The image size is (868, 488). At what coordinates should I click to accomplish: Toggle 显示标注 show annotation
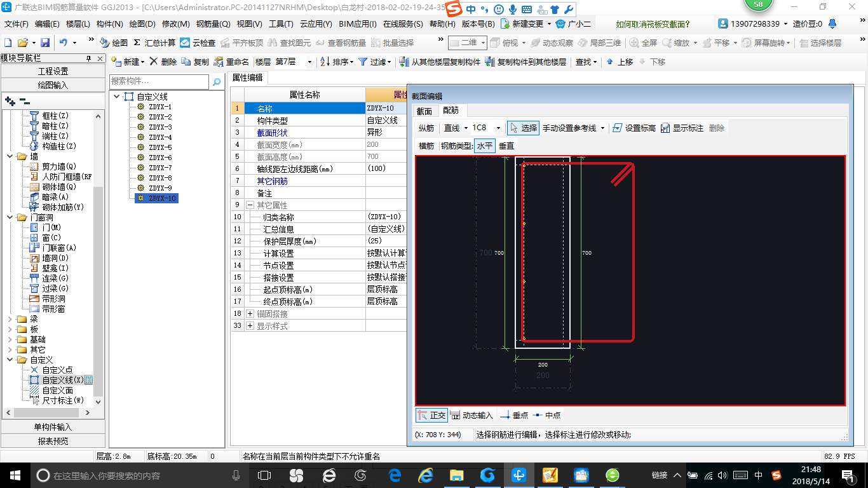[682, 128]
